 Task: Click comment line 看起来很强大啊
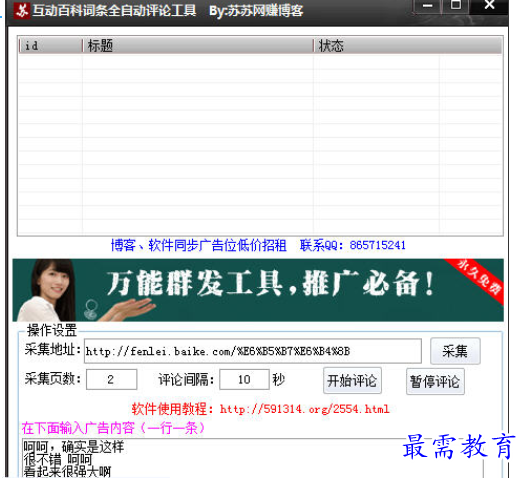[67, 471]
